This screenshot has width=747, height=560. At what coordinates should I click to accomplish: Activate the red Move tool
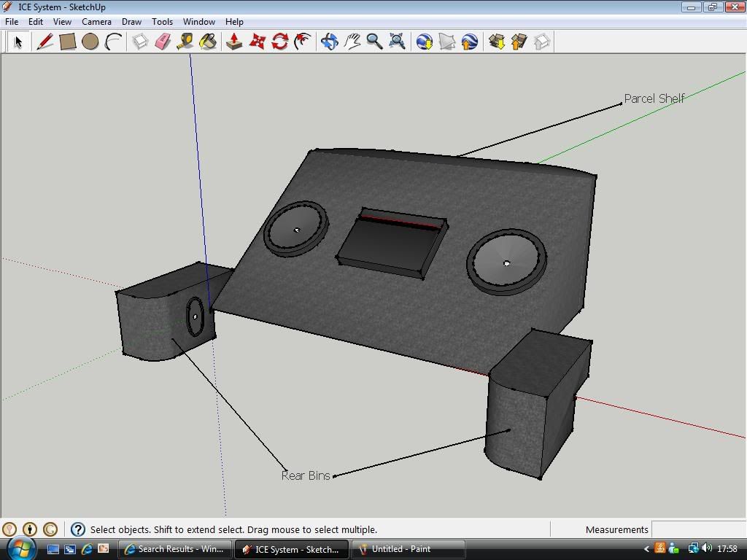tap(258, 42)
